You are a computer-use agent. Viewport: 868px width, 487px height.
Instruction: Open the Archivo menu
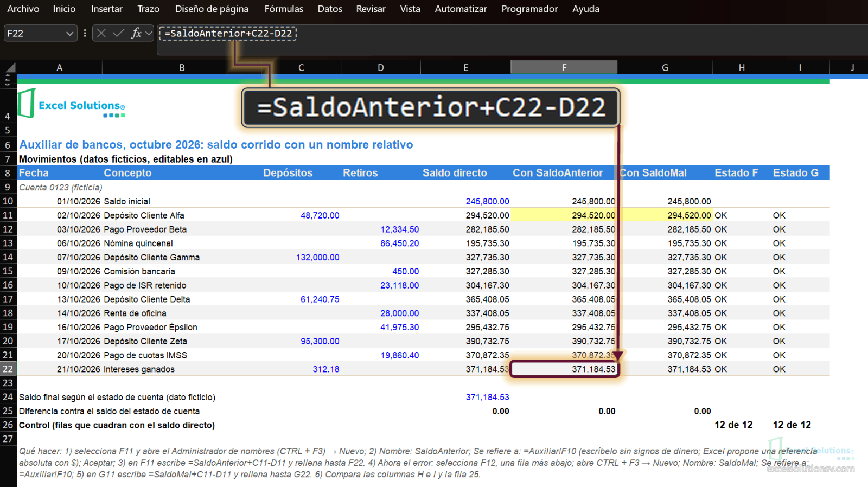click(23, 9)
